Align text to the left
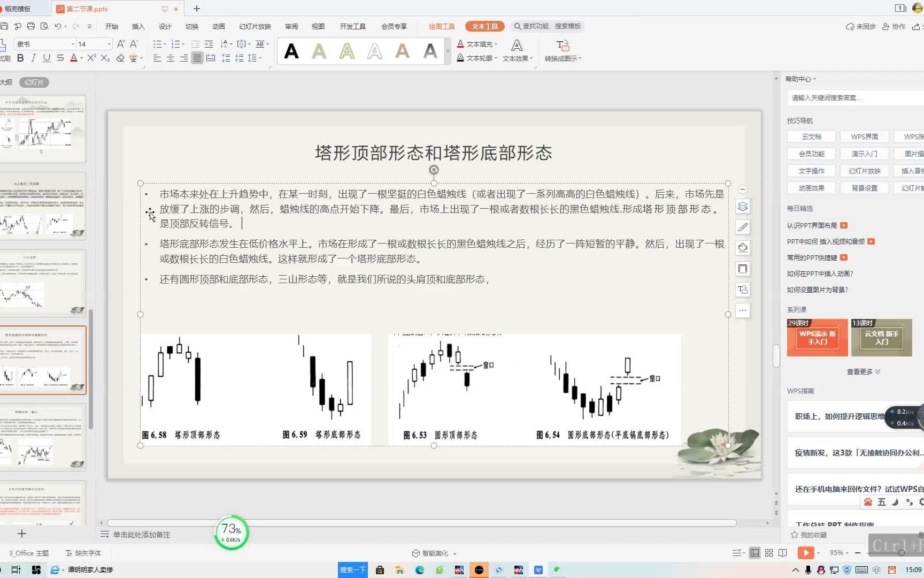 click(x=157, y=58)
